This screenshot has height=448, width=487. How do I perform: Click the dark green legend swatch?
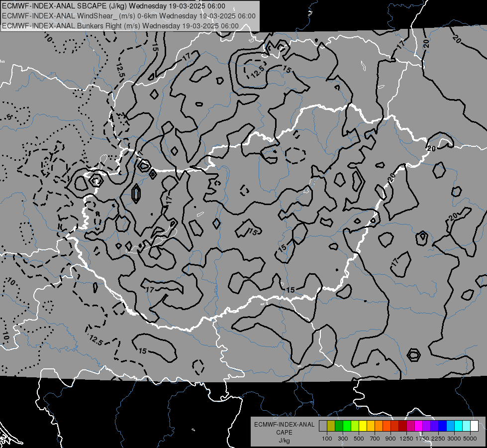click(339, 426)
